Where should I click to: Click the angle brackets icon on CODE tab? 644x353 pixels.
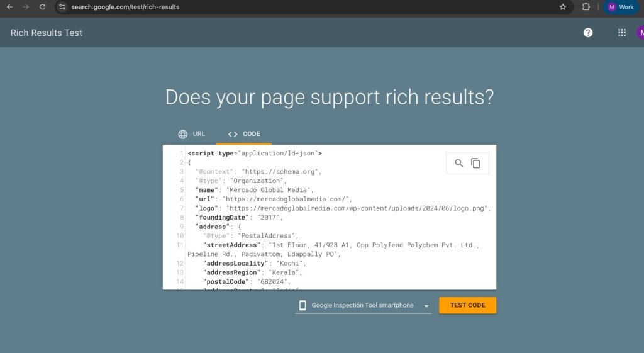click(233, 134)
